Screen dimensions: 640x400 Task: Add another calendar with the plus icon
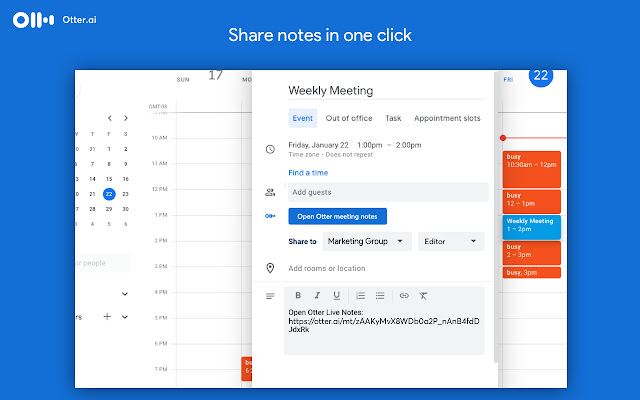(x=107, y=316)
